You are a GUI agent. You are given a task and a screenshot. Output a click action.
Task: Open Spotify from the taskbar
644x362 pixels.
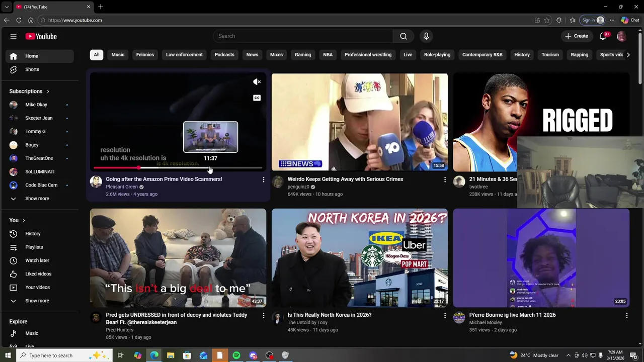coord(236,355)
